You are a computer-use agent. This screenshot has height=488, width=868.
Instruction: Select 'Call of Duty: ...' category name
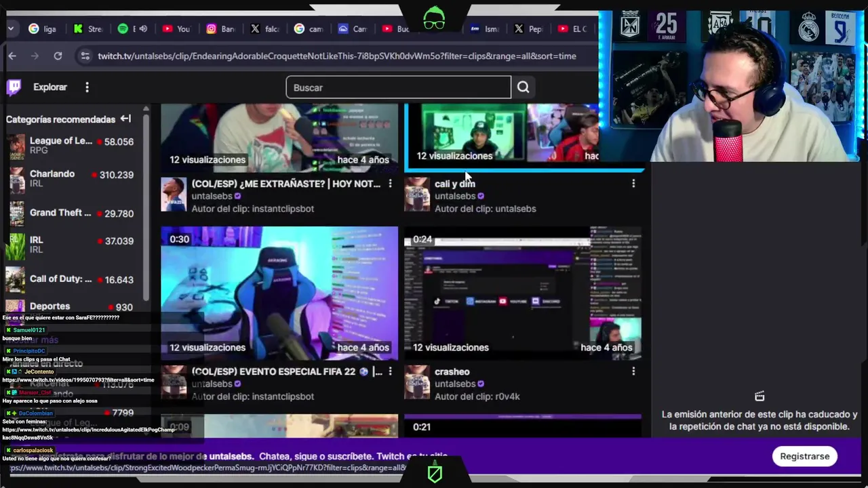pos(60,279)
